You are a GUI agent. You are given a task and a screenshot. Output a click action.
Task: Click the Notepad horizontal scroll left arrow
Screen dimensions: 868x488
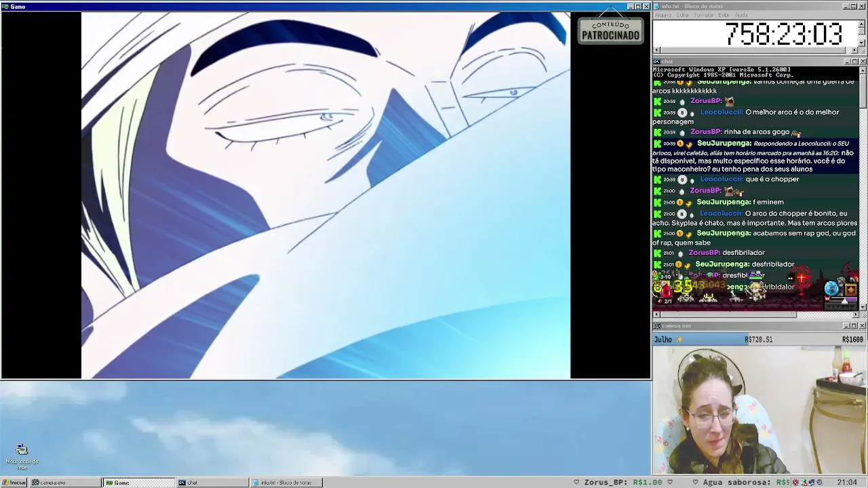(x=656, y=50)
